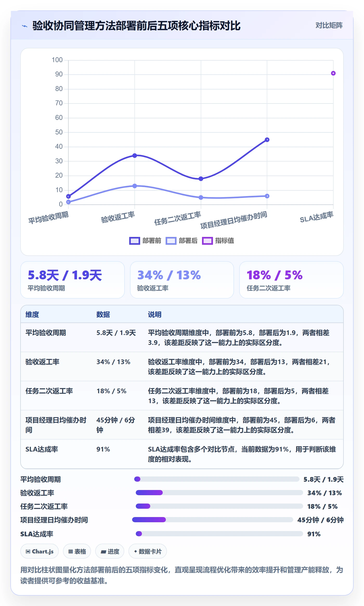Click the 说明 column header
364x606 pixels.
(x=155, y=314)
